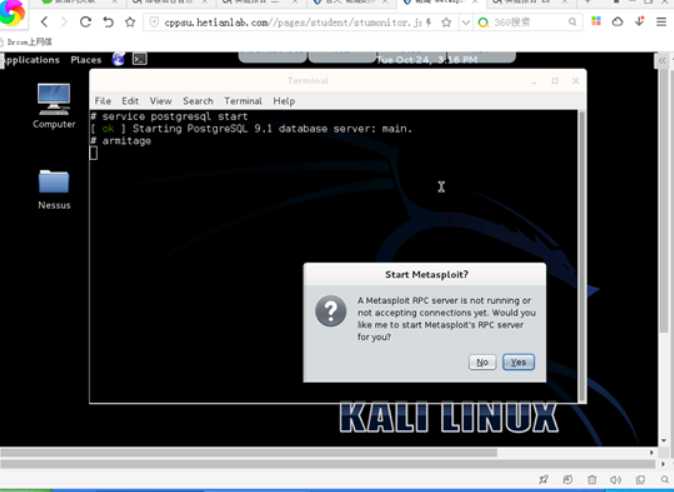Open the Kali Applications menu
The height and width of the screenshot is (492, 674).
click(x=31, y=60)
